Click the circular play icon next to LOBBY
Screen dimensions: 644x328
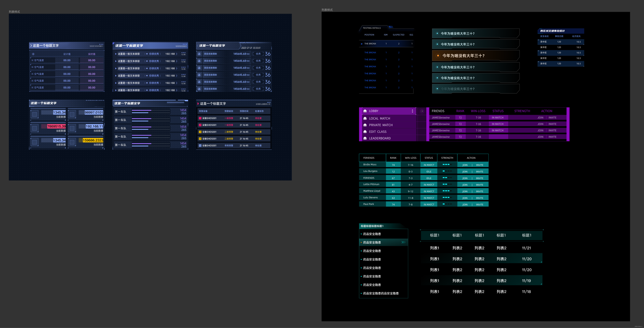tap(422, 111)
